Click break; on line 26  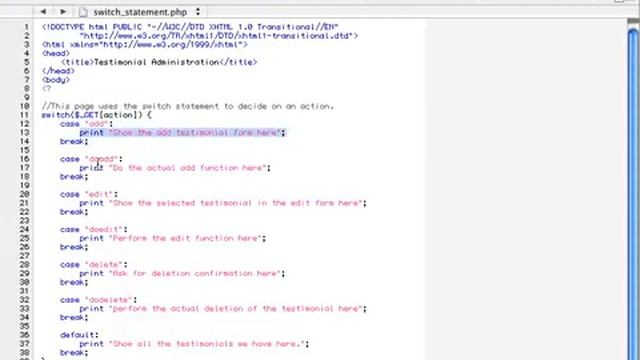(74, 247)
